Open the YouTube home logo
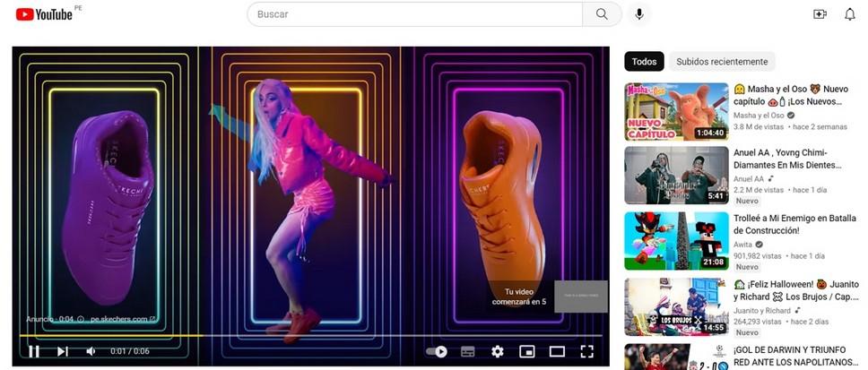The height and width of the screenshot is (370, 868). (44, 14)
